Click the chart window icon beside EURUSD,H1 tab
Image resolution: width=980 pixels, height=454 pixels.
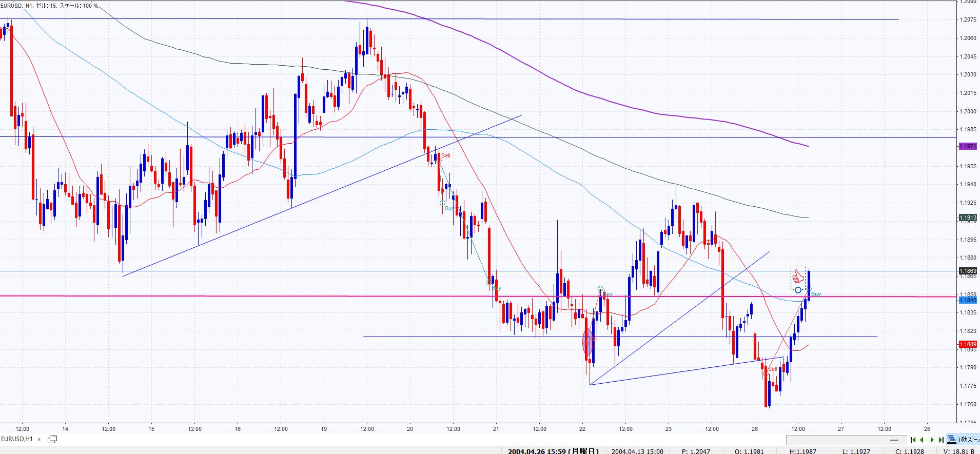point(52,439)
